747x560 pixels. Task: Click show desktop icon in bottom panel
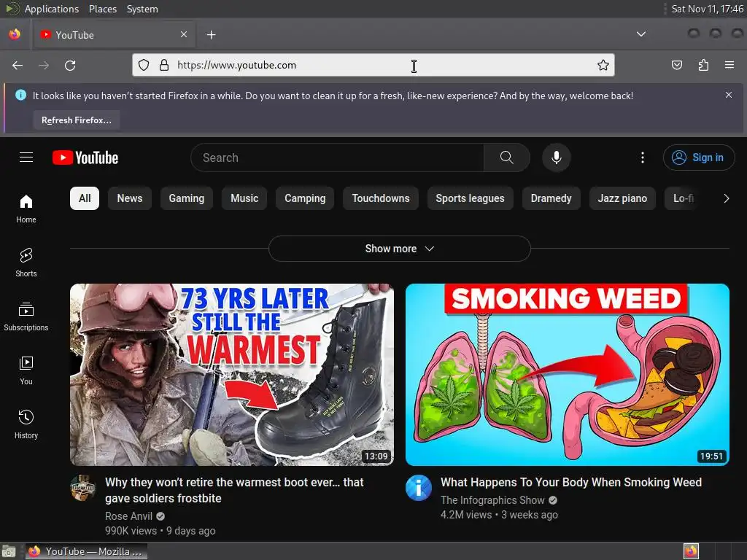[x=9, y=552]
